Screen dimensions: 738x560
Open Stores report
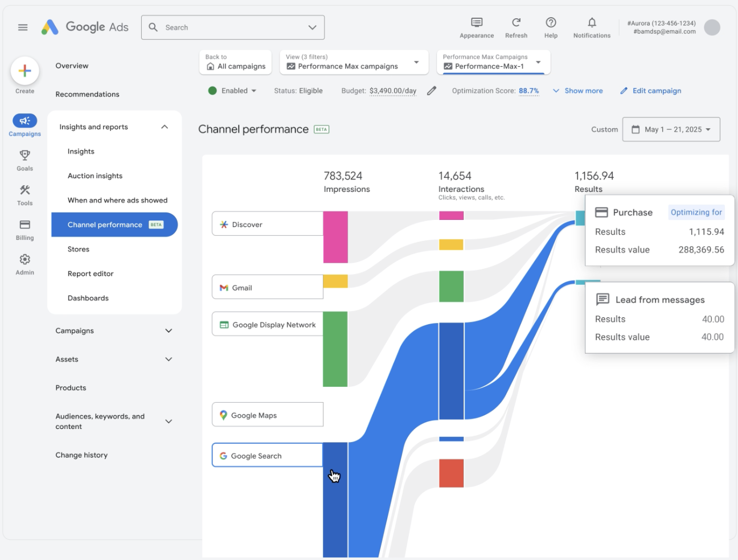(79, 250)
